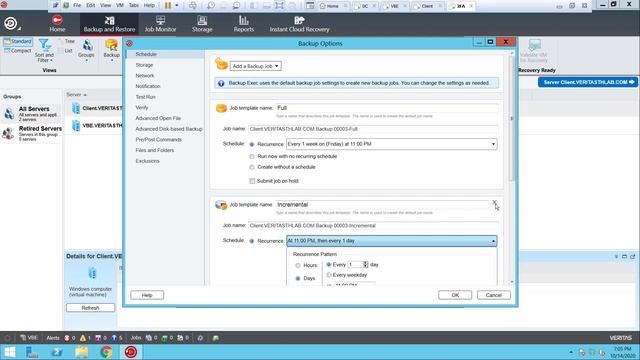The height and width of the screenshot is (360, 640).
Task: Edit the Incremental job template name field
Action: point(382,204)
